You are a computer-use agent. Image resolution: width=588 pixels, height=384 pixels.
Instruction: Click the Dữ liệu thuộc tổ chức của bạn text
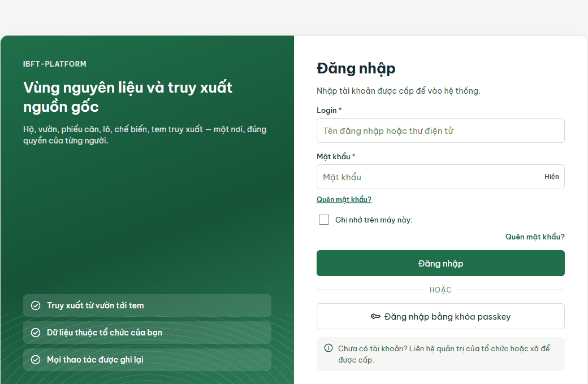(105, 333)
